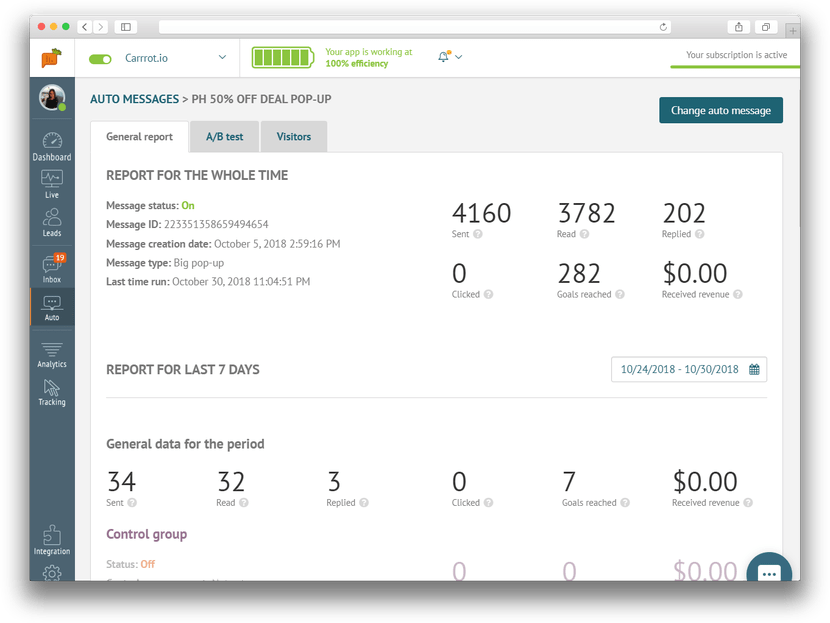Click the app efficiency battery indicator
This screenshot has width=830, height=623.
(x=283, y=57)
